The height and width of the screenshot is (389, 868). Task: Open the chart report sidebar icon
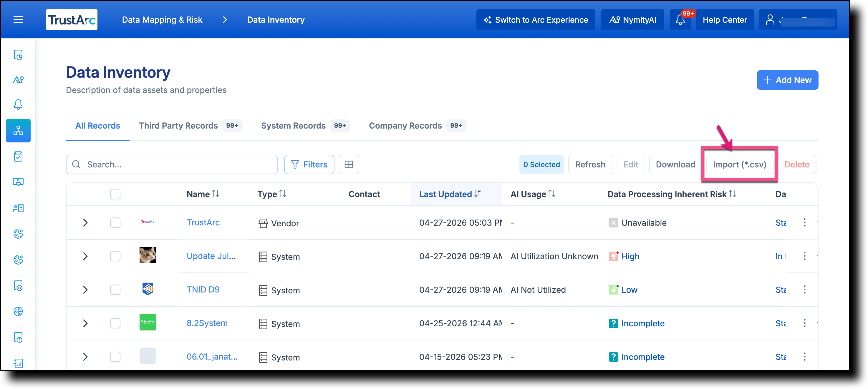click(x=18, y=363)
